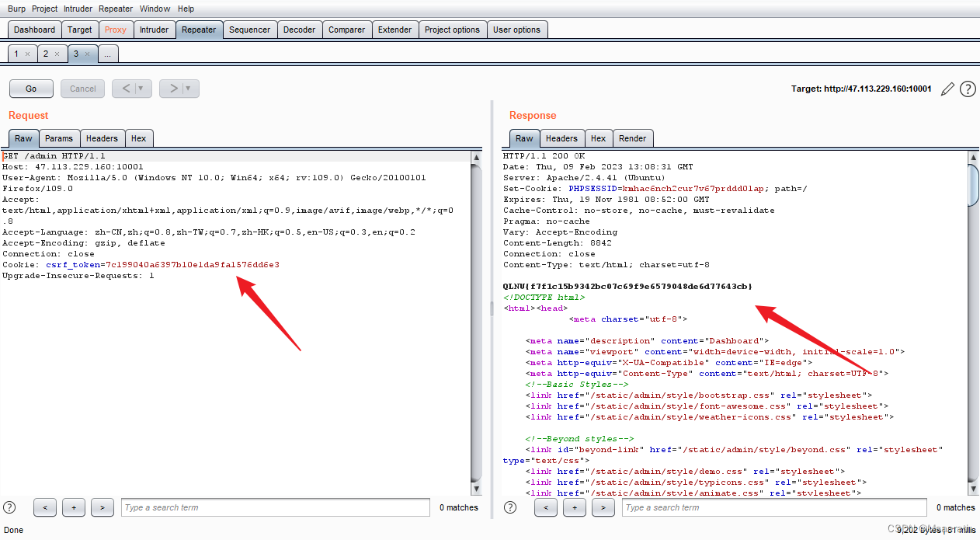This screenshot has width=980, height=540.
Task: Open the User options tab
Action: tap(516, 30)
